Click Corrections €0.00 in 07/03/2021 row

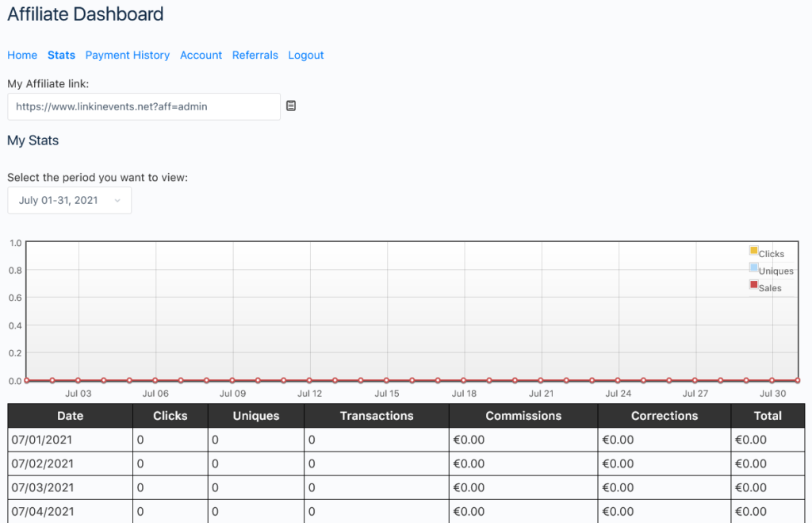point(665,487)
